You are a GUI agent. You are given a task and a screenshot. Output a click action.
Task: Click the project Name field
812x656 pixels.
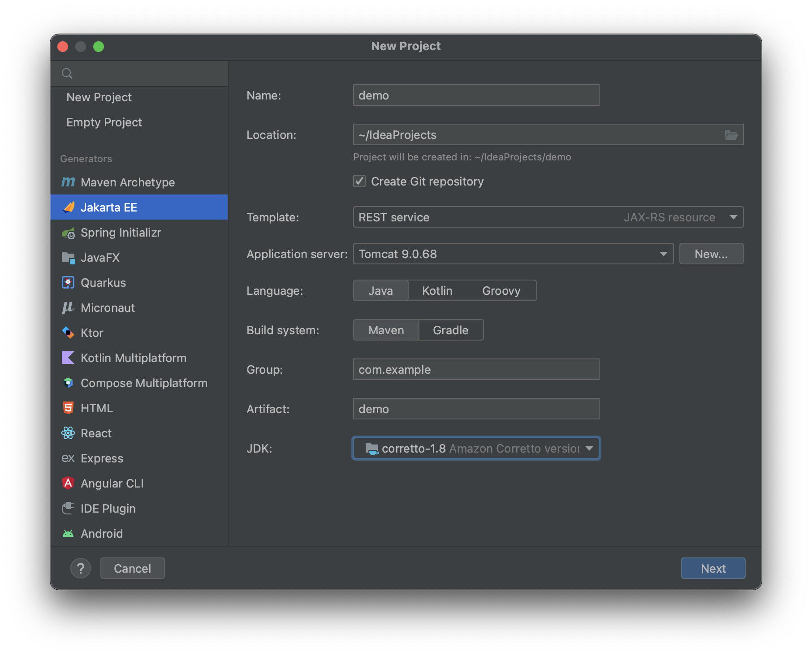tap(476, 95)
